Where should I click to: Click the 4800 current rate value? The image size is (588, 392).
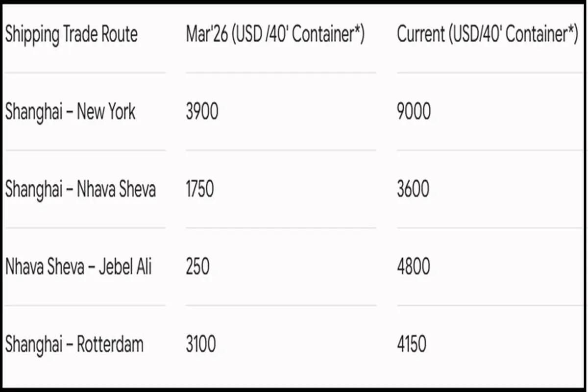click(414, 267)
